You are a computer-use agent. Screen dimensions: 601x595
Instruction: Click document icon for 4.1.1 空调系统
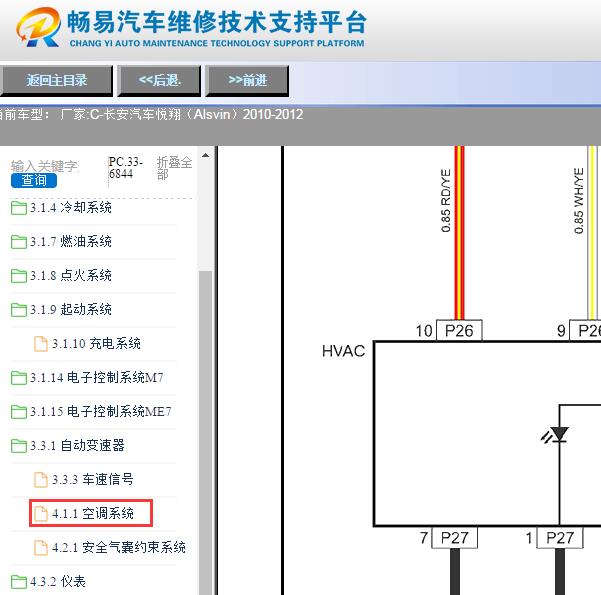(x=41, y=514)
